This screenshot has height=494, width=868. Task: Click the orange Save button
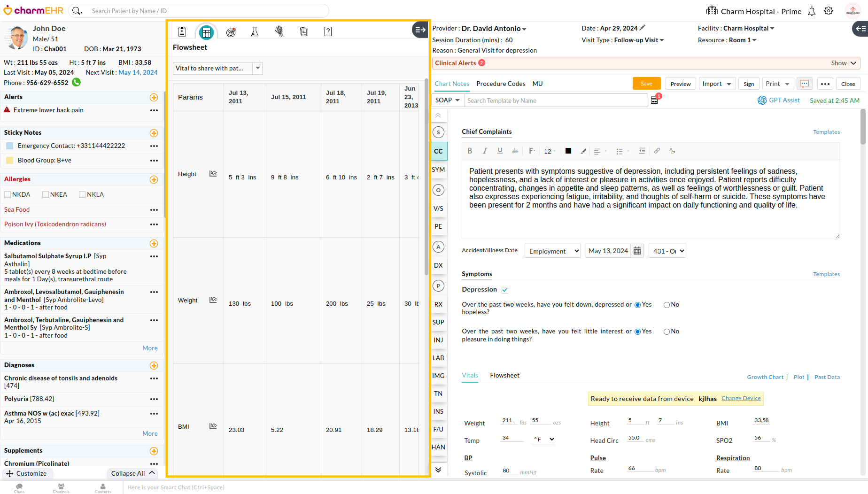(x=646, y=84)
